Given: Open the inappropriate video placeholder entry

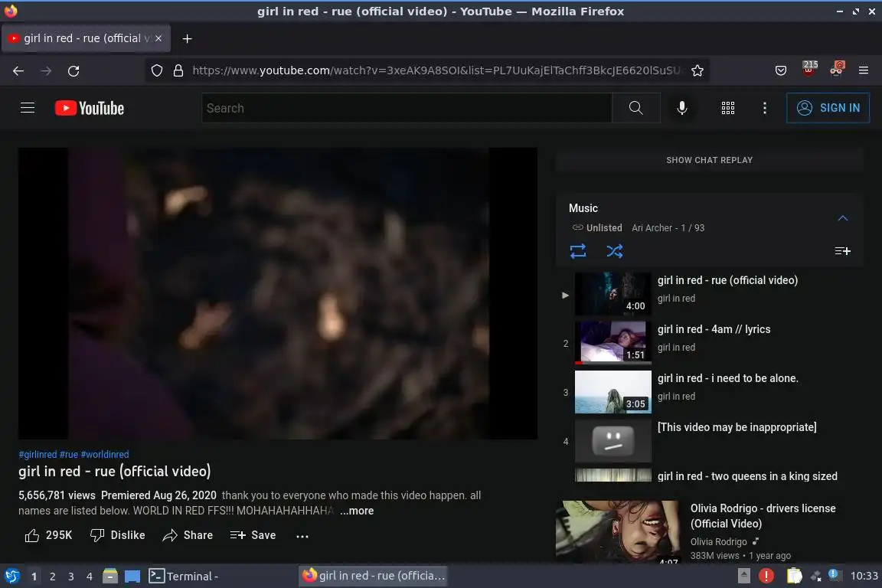Looking at the screenshot, I should pos(709,440).
